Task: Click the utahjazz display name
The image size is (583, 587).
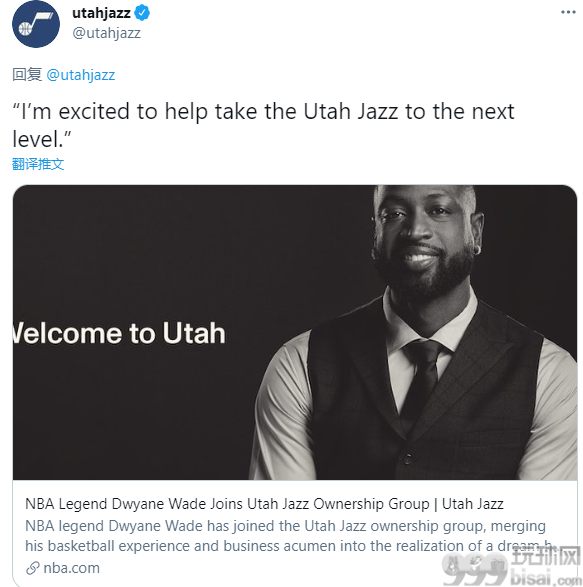Action: pos(101,13)
